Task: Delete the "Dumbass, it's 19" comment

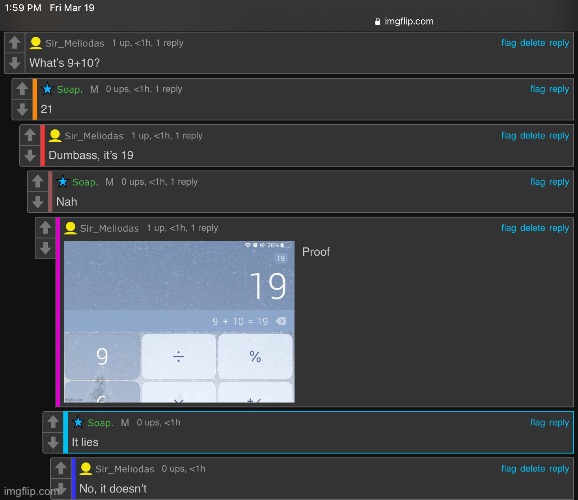Action: (x=532, y=136)
